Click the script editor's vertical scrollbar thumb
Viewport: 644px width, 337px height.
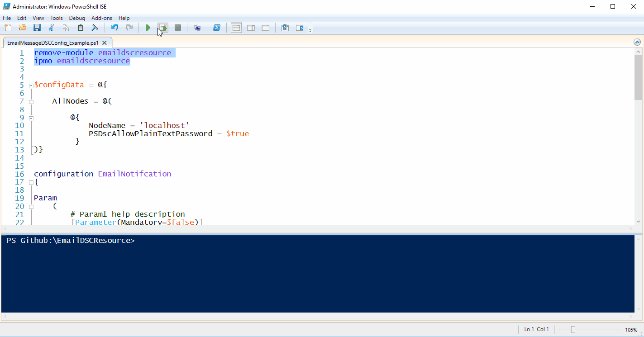click(638, 77)
